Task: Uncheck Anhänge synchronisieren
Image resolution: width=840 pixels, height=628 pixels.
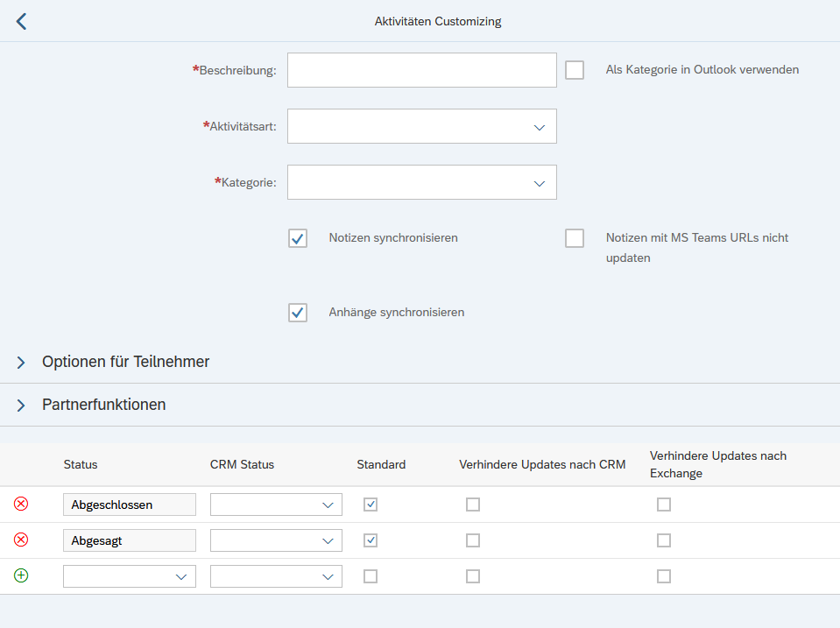Action: pyautogui.click(x=298, y=313)
